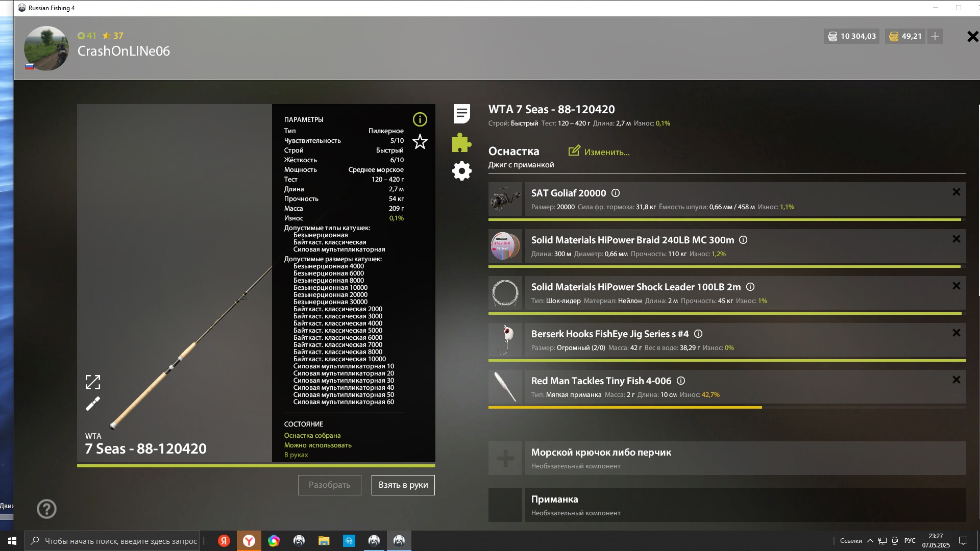Open the colorful circle browser taskbar icon
The width and height of the screenshot is (980, 551).
click(274, 541)
